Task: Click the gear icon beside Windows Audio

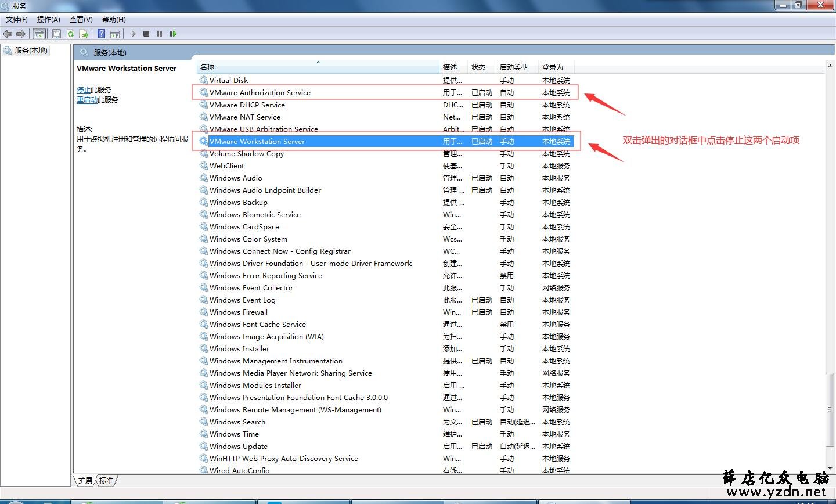Action: [204, 178]
